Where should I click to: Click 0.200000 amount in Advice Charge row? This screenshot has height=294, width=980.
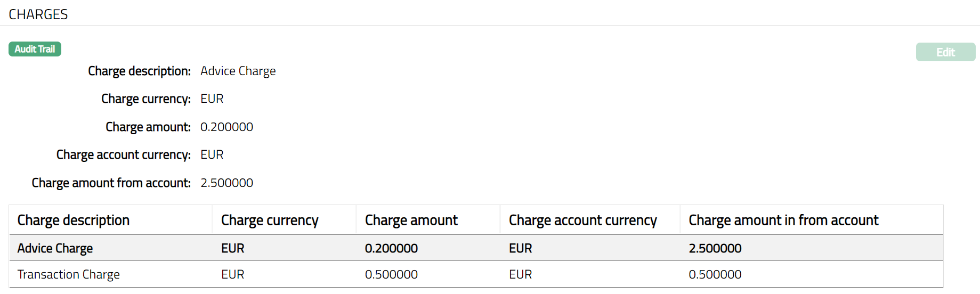pos(391,248)
